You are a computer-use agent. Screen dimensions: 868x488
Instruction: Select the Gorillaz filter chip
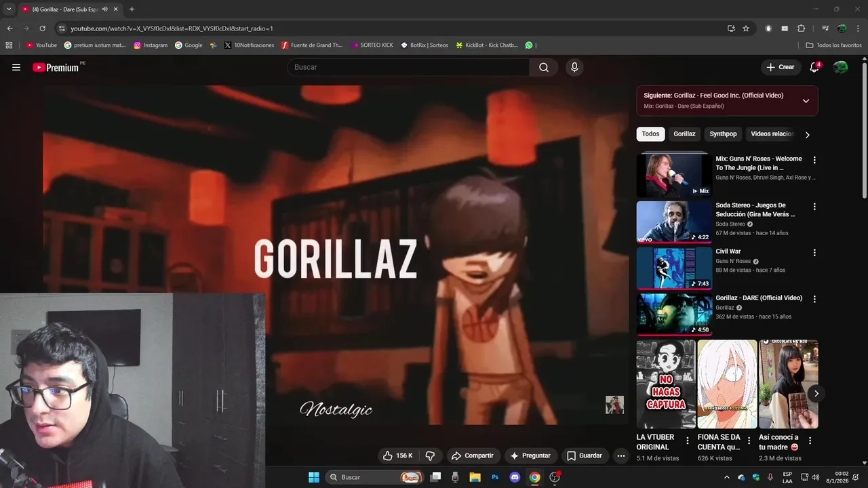point(684,134)
